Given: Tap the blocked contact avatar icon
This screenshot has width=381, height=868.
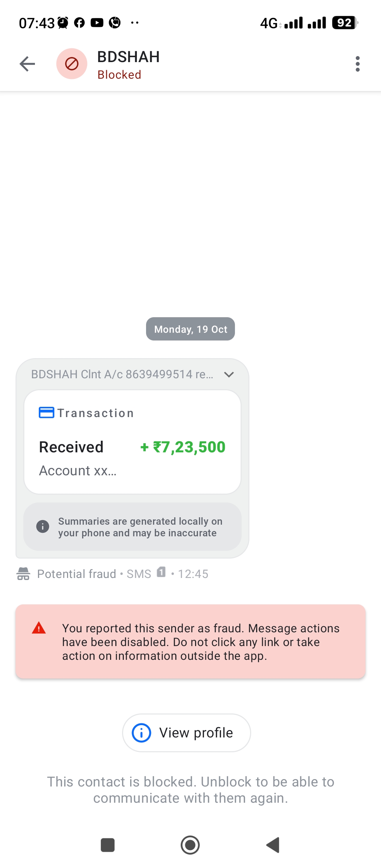Looking at the screenshot, I should [x=72, y=64].
